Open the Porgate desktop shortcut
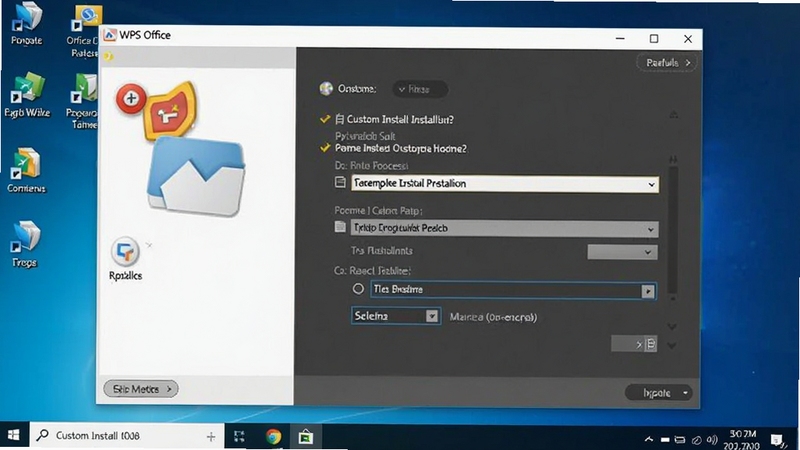The image size is (800, 450). coord(27,24)
